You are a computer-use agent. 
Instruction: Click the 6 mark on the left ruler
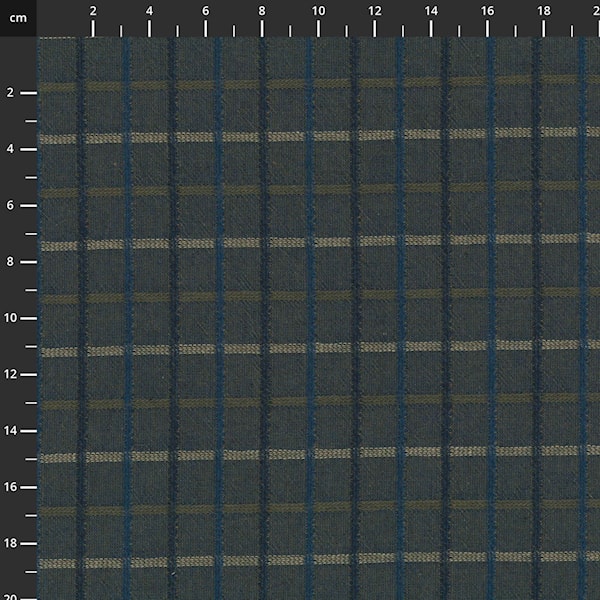tap(11, 205)
